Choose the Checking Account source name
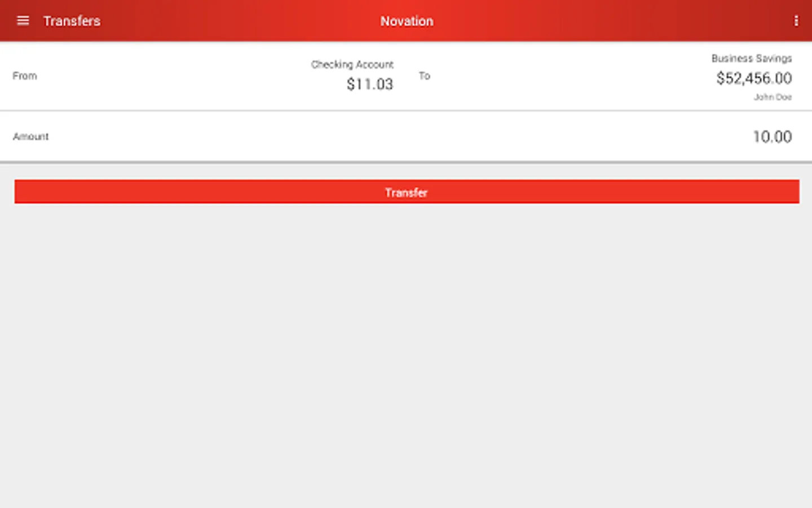This screenshot has height=508, width=812. (x=352, y=64)
